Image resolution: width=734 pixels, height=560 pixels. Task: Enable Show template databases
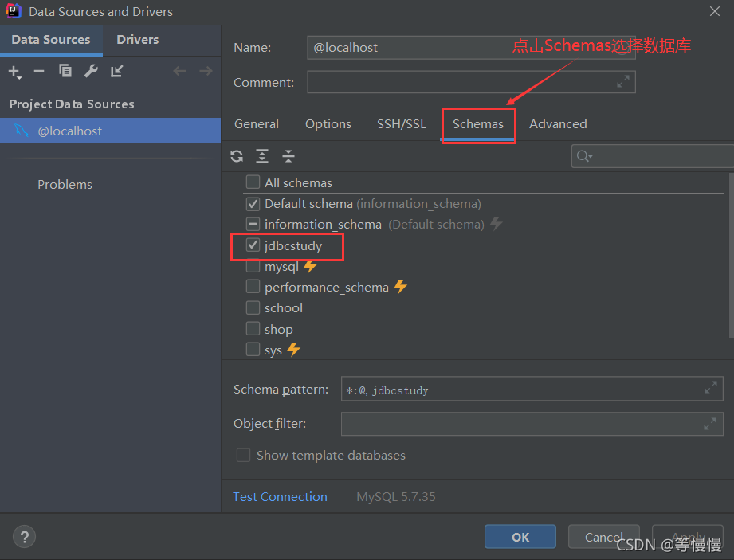(243, 455)
